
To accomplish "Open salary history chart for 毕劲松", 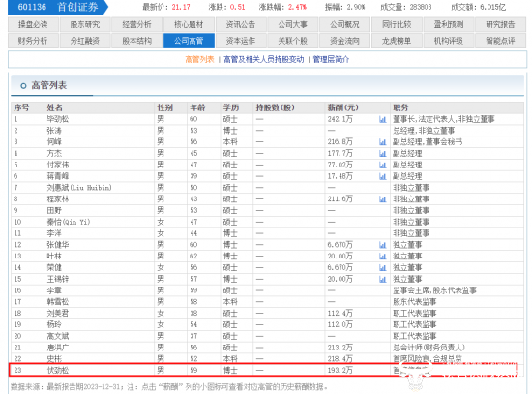I will (383, 119).
